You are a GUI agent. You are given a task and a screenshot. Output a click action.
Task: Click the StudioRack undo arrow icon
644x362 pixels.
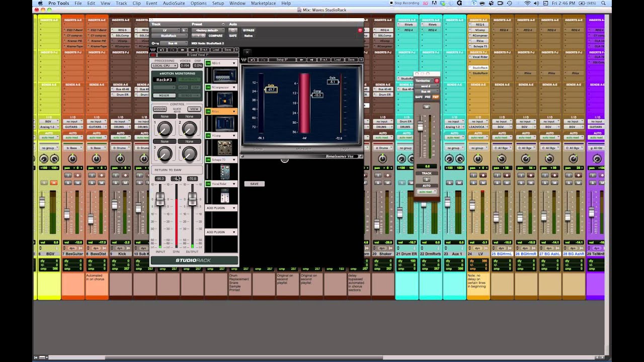[x=162, y=50]
